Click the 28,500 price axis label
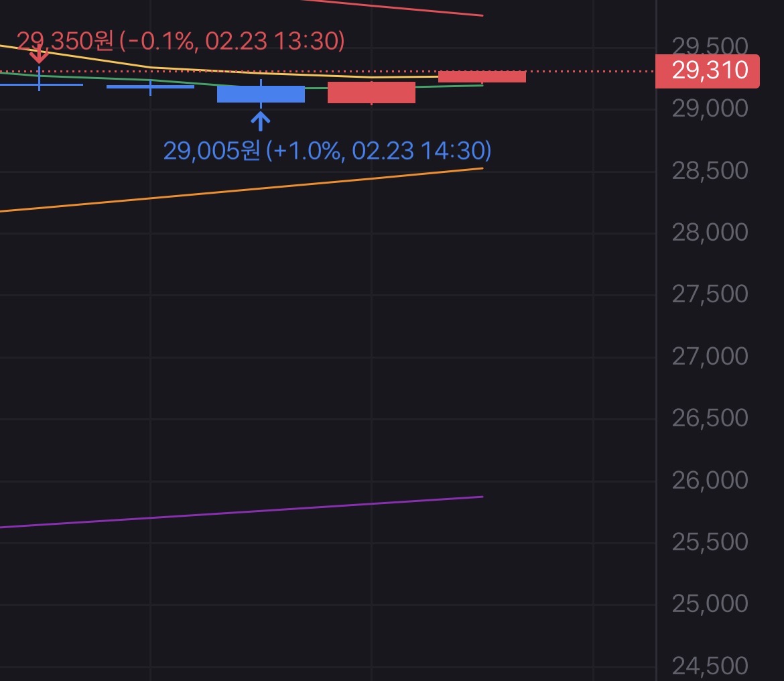 coord(710,170)
